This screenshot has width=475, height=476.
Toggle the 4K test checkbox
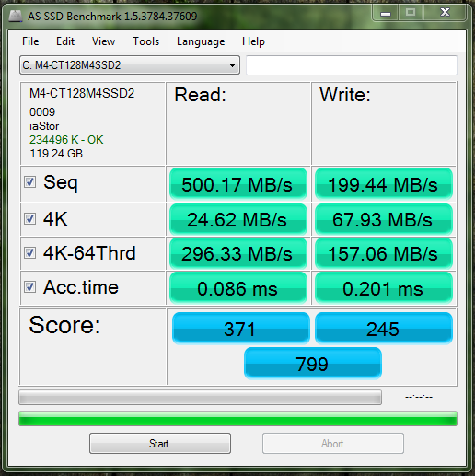pyautogui.click(x=30, y=219)
